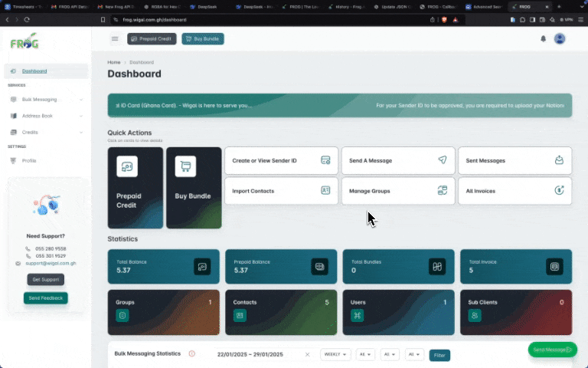This screenshot has width=588, height=368.
Task: Open the user avatar menu
Action: click(x=560, y=38)
